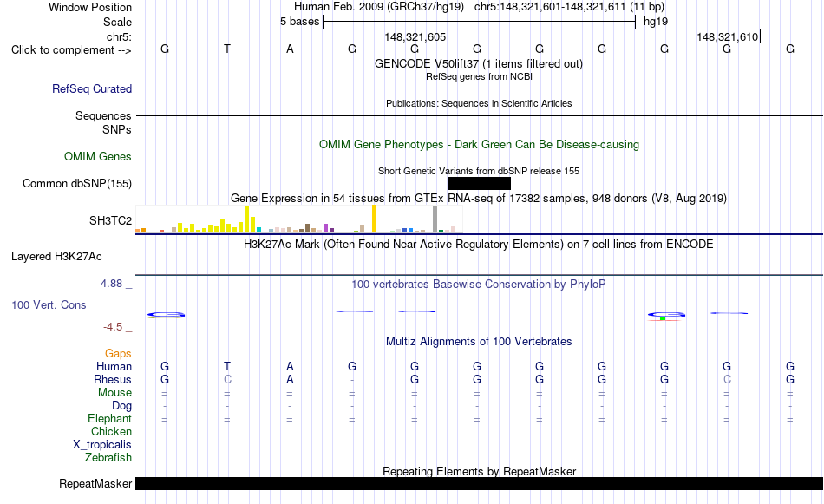Select the Mouse species row label

pos(114,393)
